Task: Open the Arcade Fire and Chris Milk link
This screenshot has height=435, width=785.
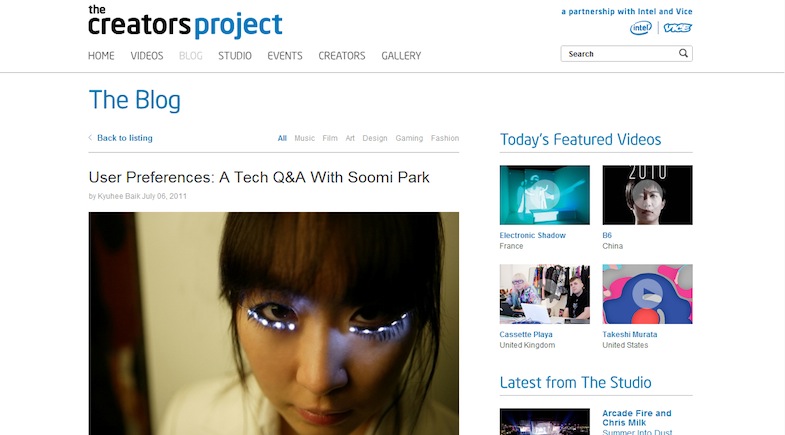Action: [x=636, y=417]
